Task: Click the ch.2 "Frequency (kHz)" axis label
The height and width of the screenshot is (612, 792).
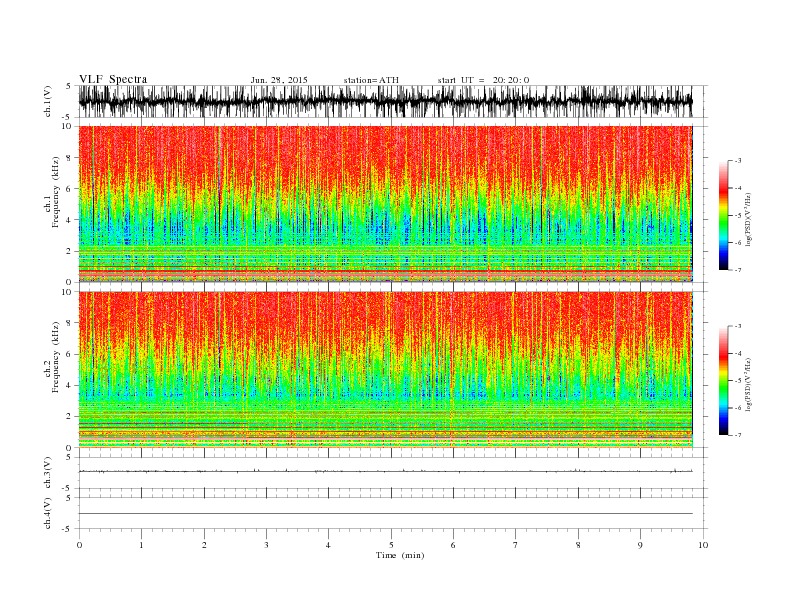Action: pos(56,356)
